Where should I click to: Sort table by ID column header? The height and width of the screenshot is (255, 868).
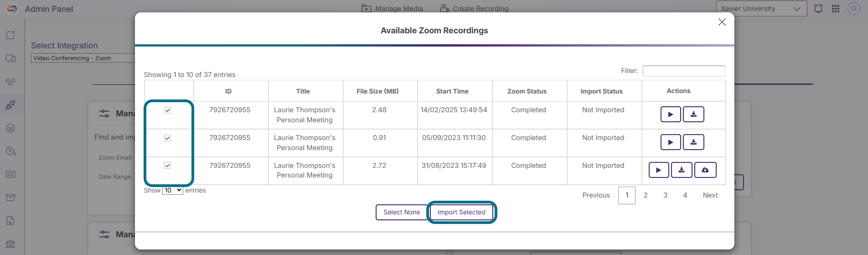231,91
